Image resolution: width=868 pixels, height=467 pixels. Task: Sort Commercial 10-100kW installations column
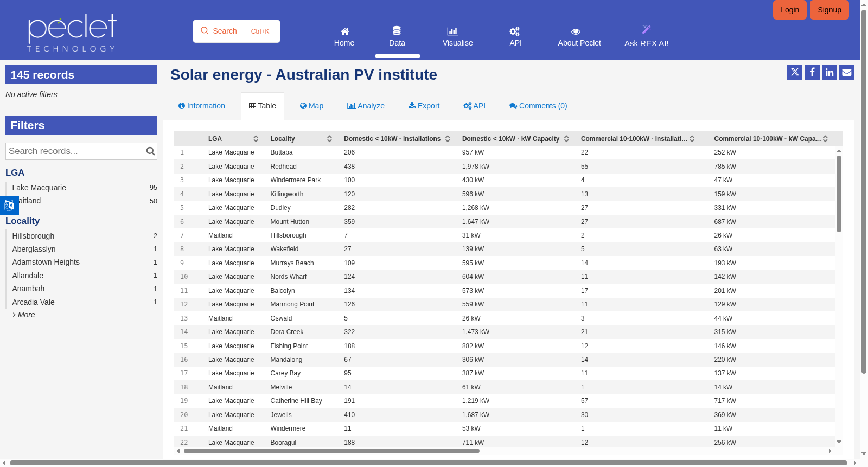pyautogui.click(x=692, y=139)
